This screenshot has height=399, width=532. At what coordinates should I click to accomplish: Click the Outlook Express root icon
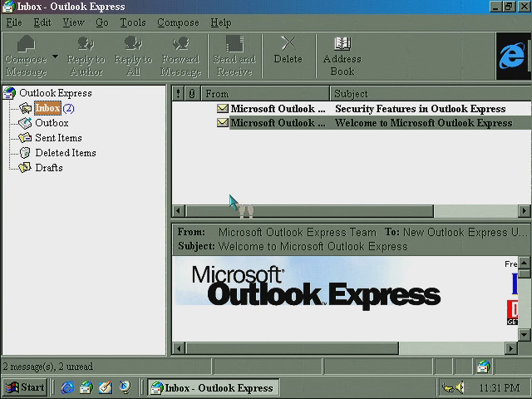pos(9,93)
